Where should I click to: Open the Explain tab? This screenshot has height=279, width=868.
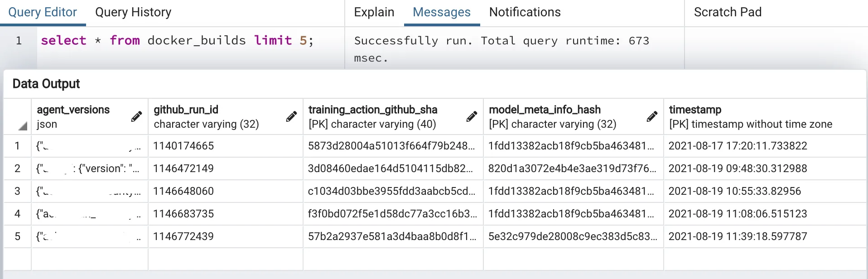pyautogui.click(x=373, y=12)
